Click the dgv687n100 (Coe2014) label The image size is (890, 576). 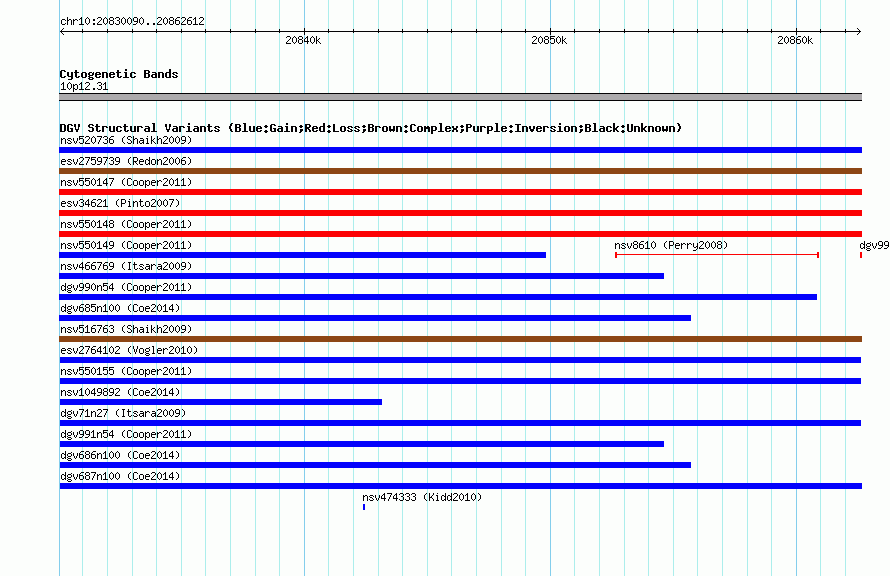pos(120,476)
